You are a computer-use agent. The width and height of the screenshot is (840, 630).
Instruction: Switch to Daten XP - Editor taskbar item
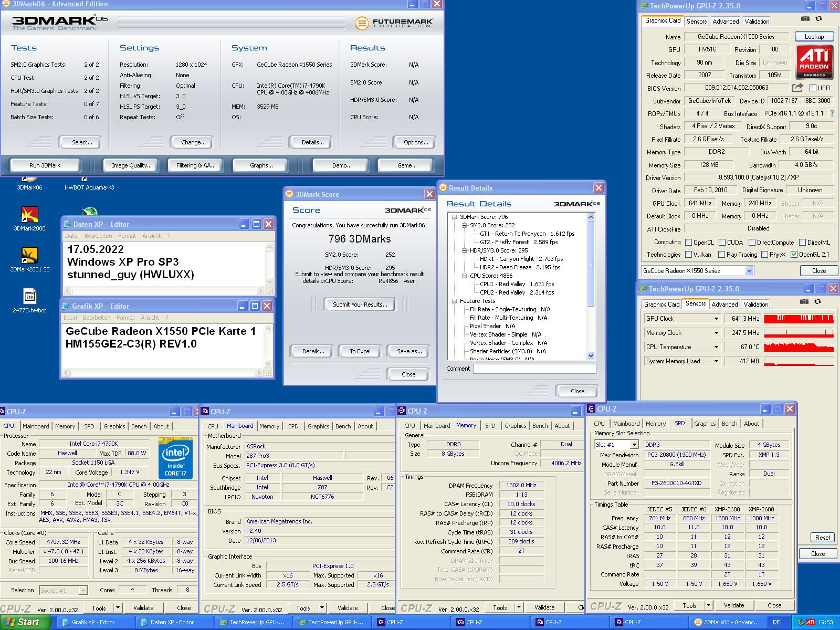(x=174, y=622)
